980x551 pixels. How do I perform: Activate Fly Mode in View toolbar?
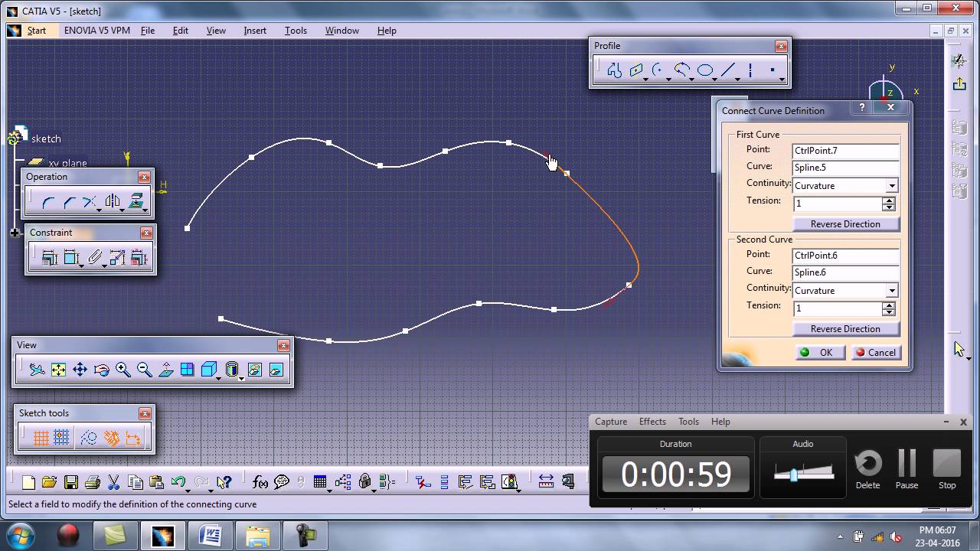[x=37, y=370]
